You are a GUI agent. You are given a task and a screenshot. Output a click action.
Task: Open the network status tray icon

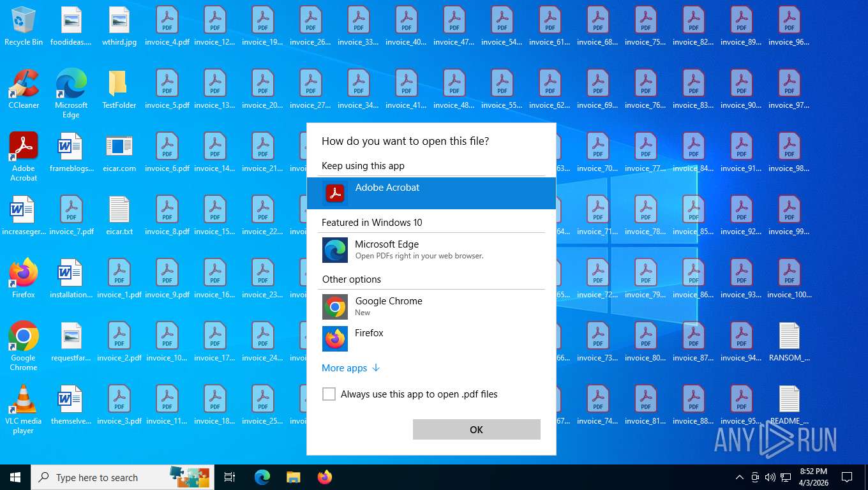click(786, 477)
